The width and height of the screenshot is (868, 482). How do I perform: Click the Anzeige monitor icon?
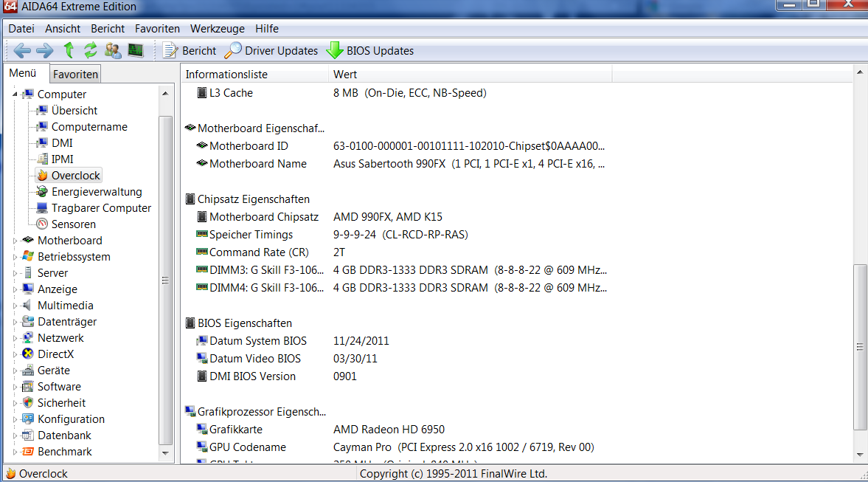pyautogui.click(x=28, y=289)
